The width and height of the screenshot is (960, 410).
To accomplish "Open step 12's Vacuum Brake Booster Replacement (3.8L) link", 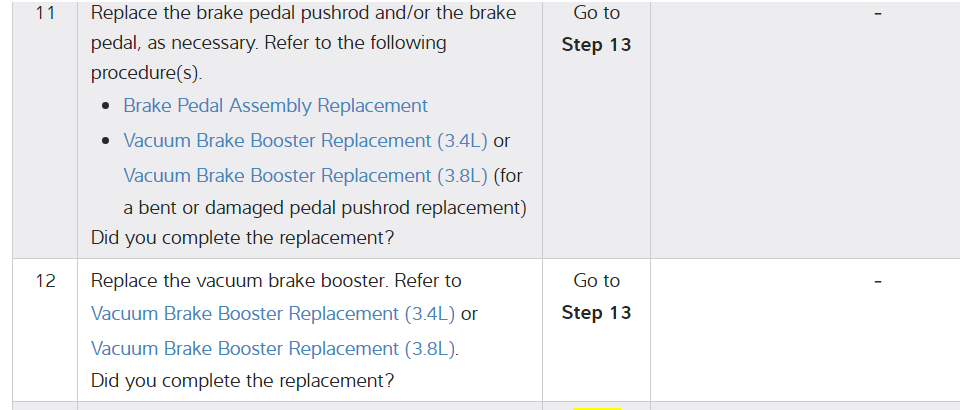I will click(x=273, y=349).
